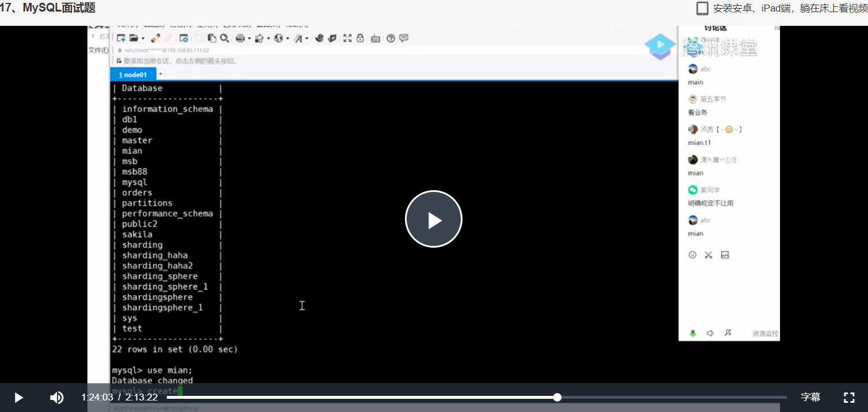This screenshot has height=412, width=868.
Task: Open session properties gear icon
Action: [x=183, y=38]
